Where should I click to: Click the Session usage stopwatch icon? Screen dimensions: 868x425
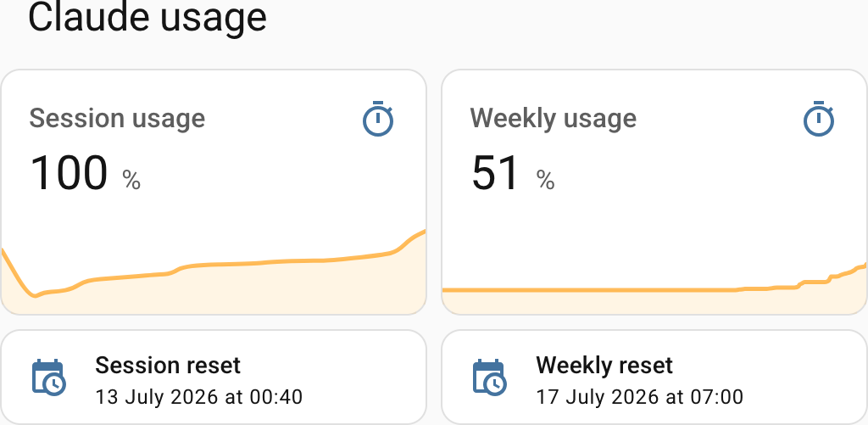point(378,119)
